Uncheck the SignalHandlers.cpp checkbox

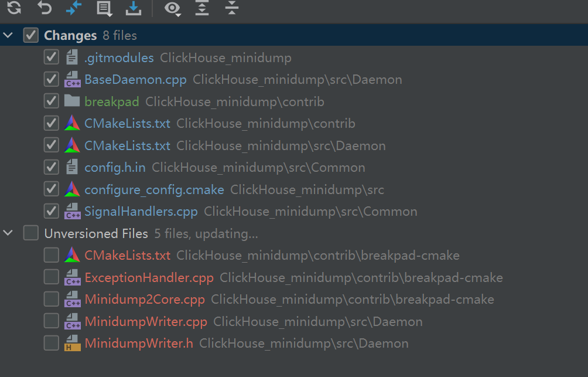pos(52,211)
